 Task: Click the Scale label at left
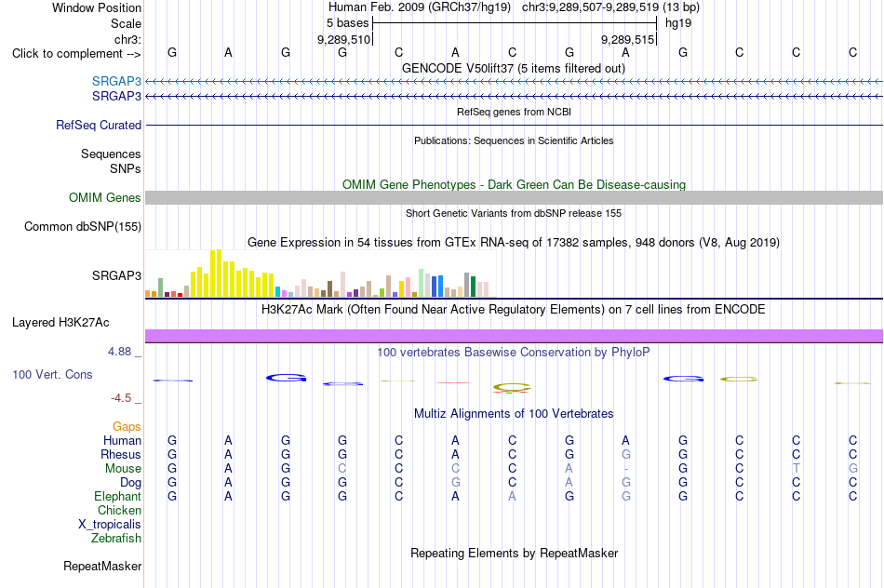126,23
